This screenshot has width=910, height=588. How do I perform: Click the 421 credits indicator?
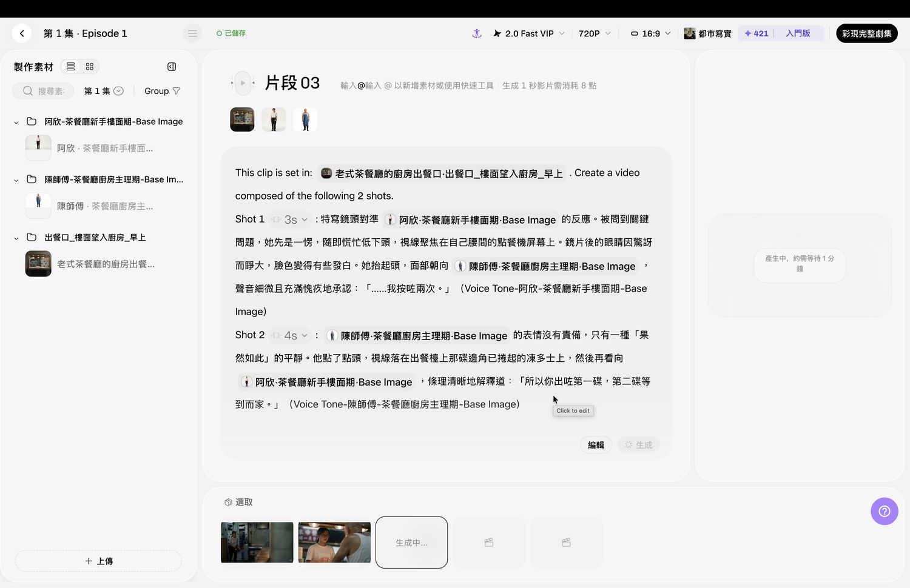click(757, 33)
